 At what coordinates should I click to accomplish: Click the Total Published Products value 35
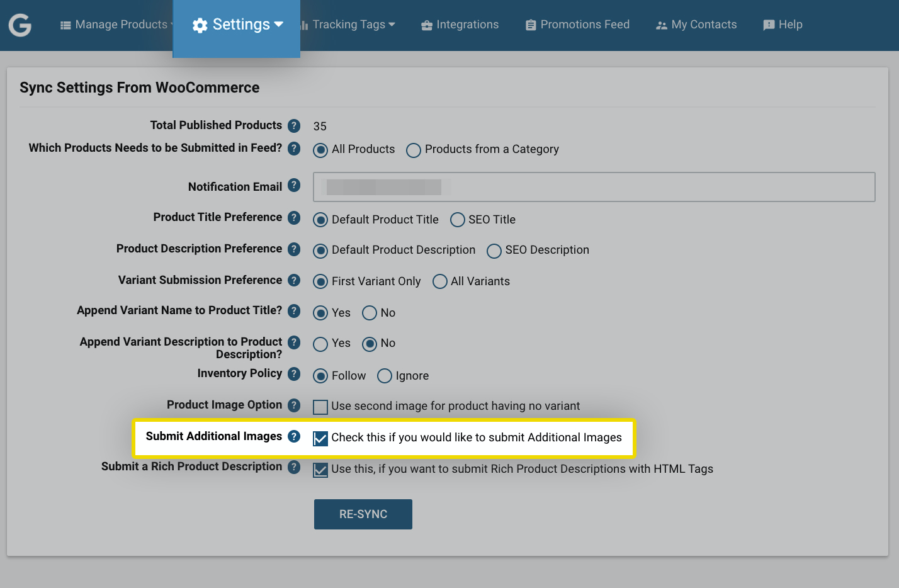click(x=320, y=127)
